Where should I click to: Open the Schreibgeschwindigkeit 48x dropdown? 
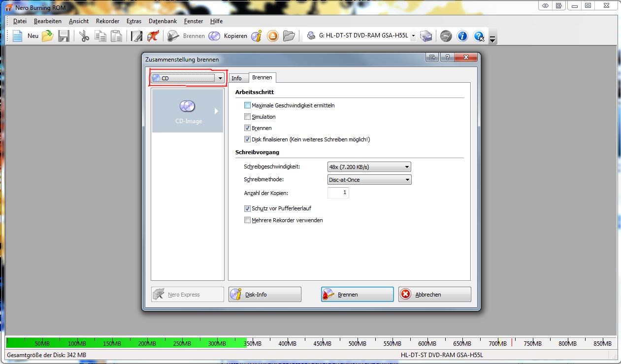point(369,167)
